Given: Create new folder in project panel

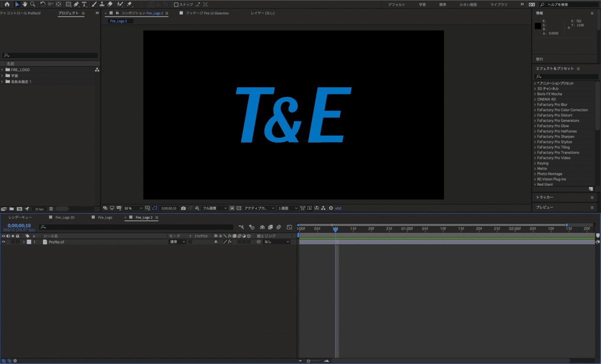Looking at the screenshot, I should point(11,208).
